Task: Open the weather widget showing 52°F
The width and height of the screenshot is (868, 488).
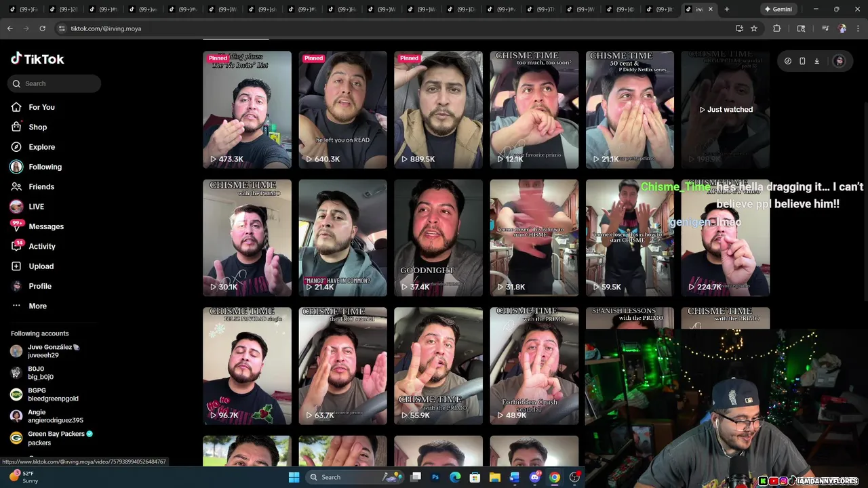Action: (x=24, y=477)
